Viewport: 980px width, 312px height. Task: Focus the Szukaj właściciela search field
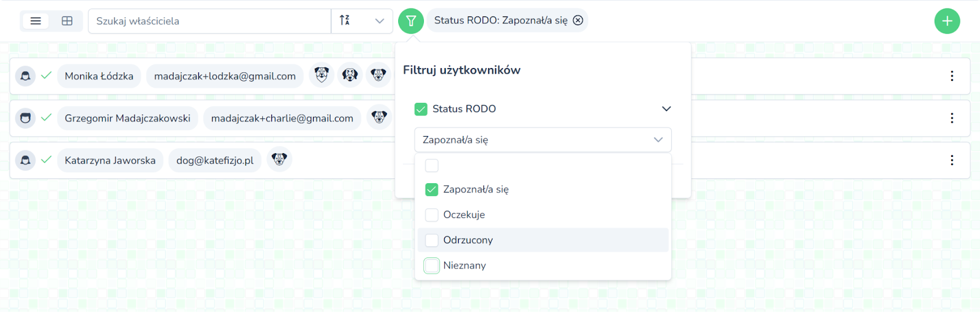click(209, 21)
